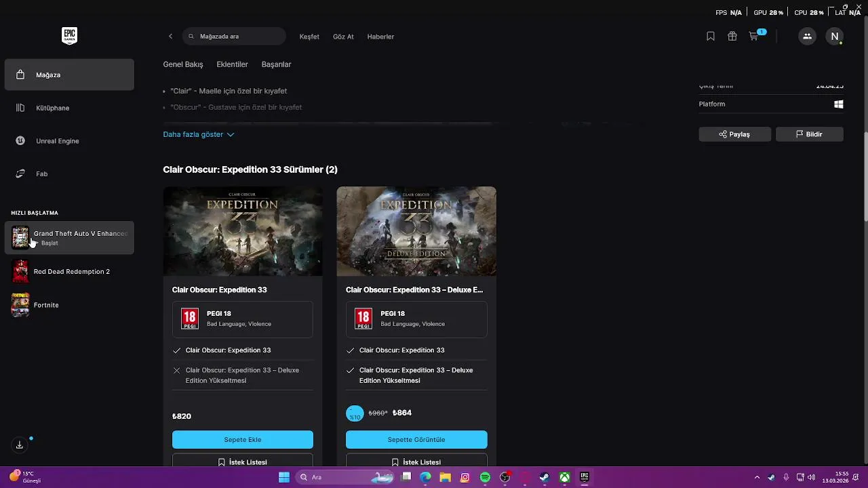
Task: Expand Daha fazla göster
Action: (x=198, y=134)
